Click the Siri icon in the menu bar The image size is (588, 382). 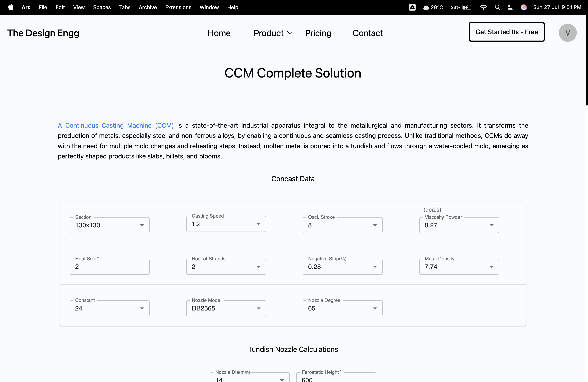tap(524, 7)
